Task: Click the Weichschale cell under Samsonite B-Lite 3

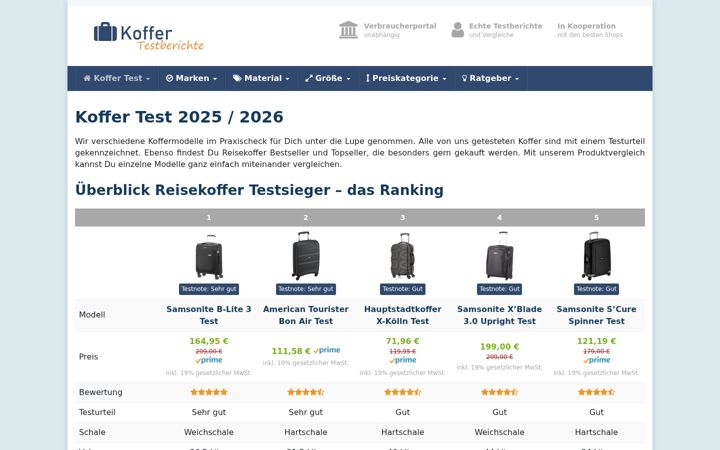Action: (x=209, y=432)
